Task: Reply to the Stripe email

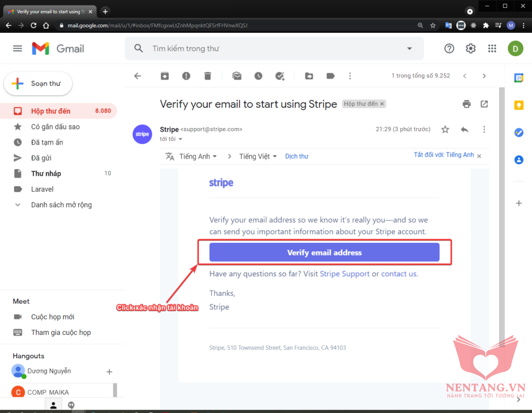Action: click(x=464, y=130)
